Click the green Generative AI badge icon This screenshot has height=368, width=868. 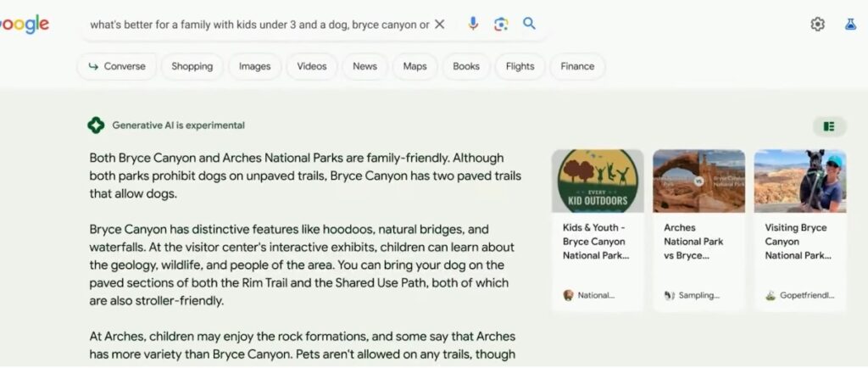tap(96, 125)
